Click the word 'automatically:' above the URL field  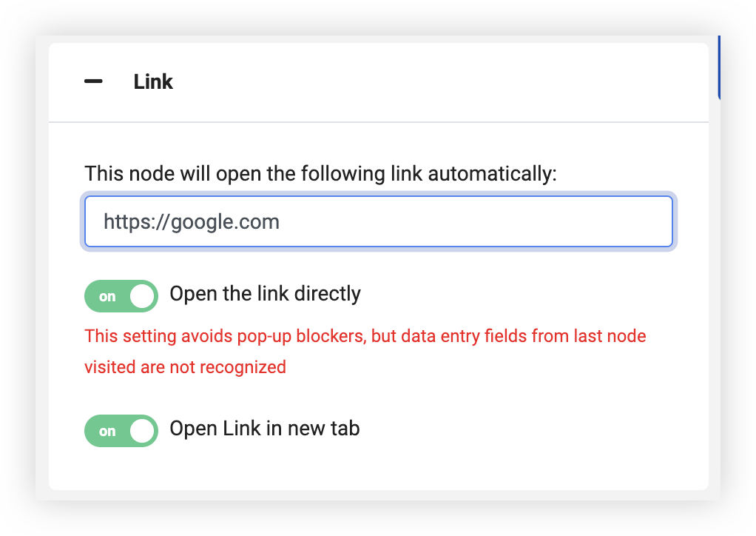pos(492,174)
